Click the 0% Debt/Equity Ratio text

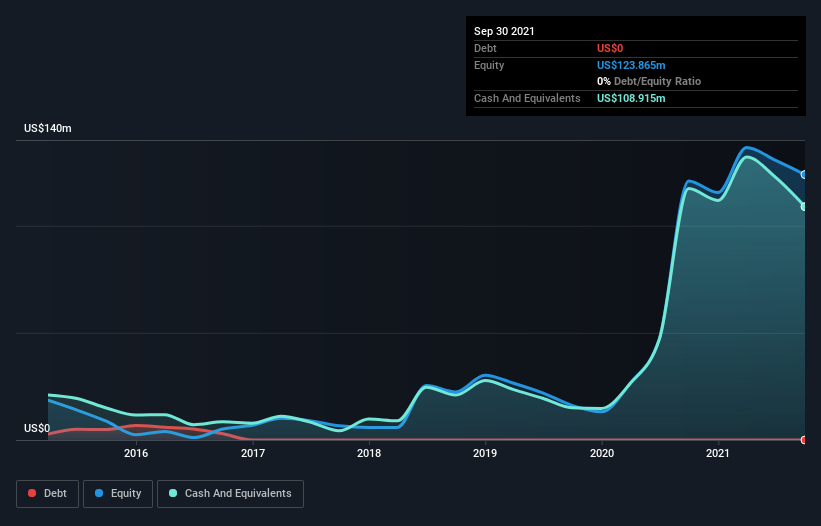click(649, 82)
